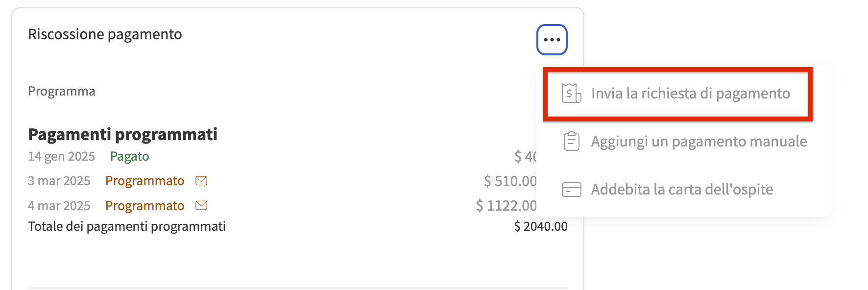This screenshot has height=290, width=868.
Task: Click the 'Programmato' status on 4 mar row
Action: 145,206
